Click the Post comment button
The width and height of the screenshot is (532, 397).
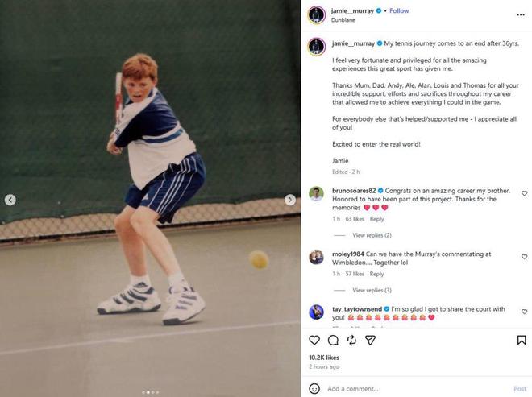[520, 388]
